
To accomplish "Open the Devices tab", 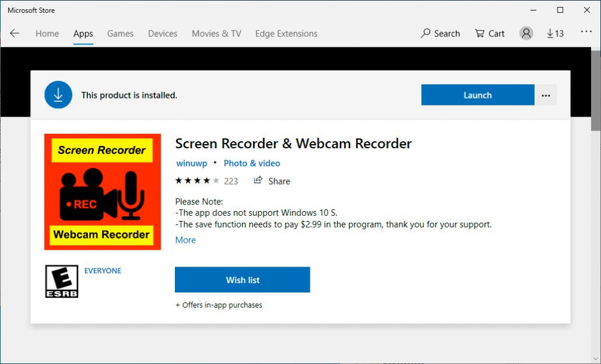I will (163, 33).
